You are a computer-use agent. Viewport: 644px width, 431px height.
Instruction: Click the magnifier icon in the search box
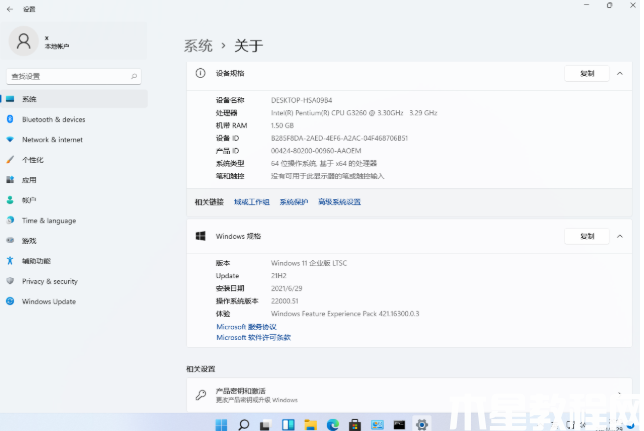click(x=134, y=76)
